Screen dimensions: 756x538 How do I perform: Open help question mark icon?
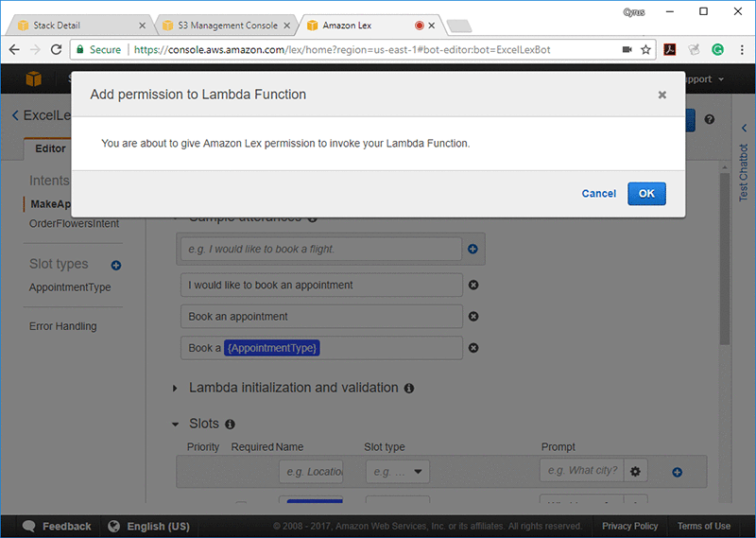710,119
